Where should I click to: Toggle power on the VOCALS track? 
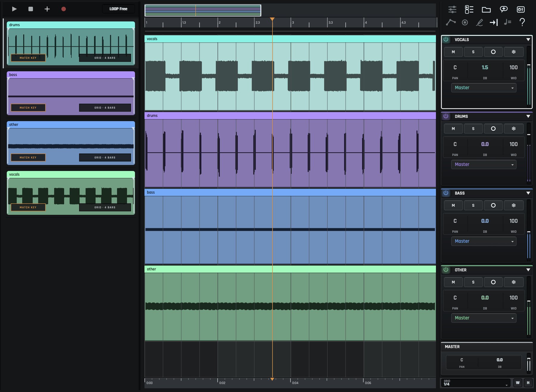pos(446,39)
